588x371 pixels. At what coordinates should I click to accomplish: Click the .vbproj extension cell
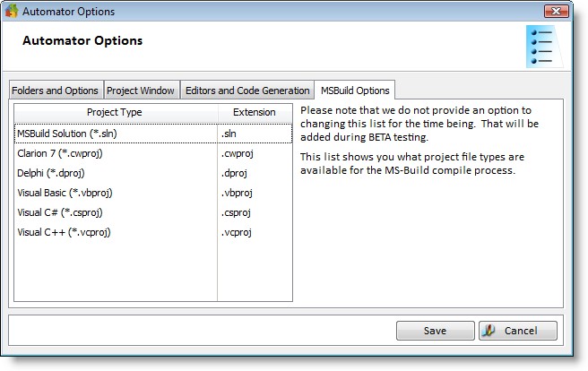click(255, 193)
